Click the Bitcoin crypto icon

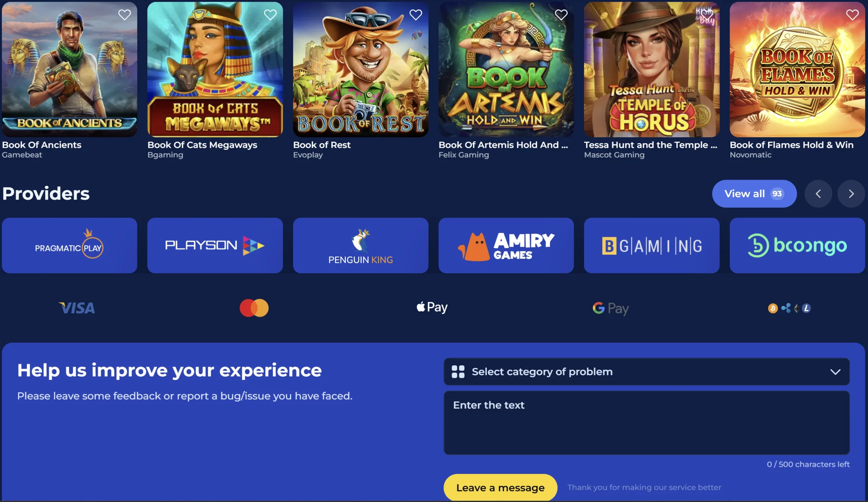(773, 308)
